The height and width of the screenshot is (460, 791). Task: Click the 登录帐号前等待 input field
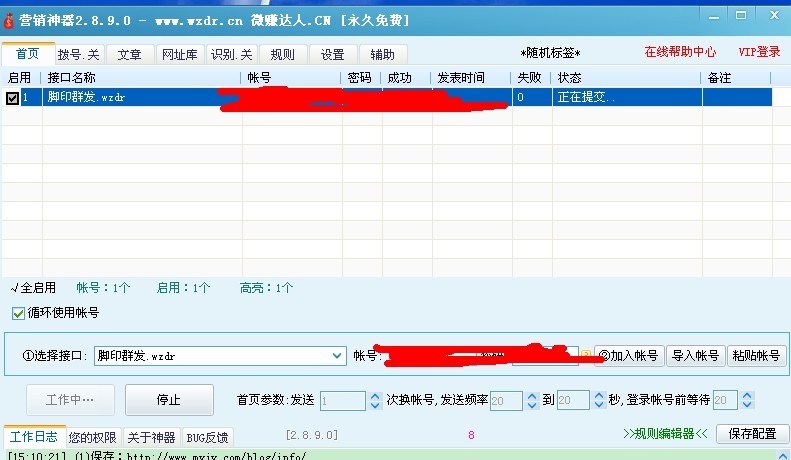(x=725, y=401)
